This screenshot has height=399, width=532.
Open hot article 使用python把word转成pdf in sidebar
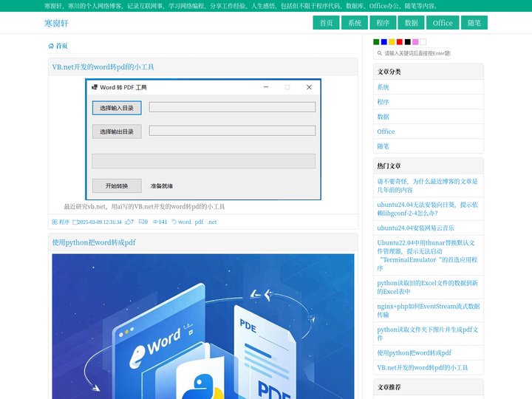[415, 353]
